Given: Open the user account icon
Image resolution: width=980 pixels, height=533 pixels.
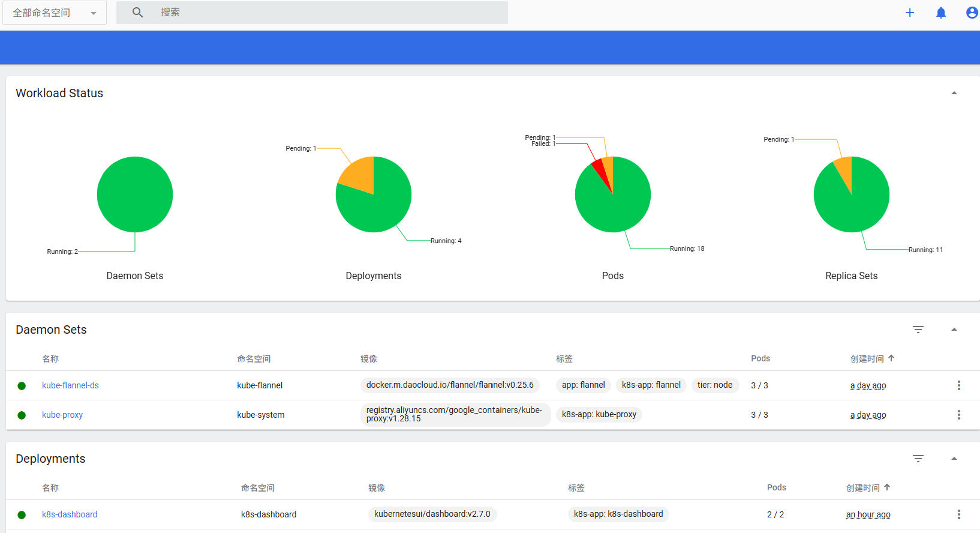Looking at the screenshot, I should click(972, 13).
